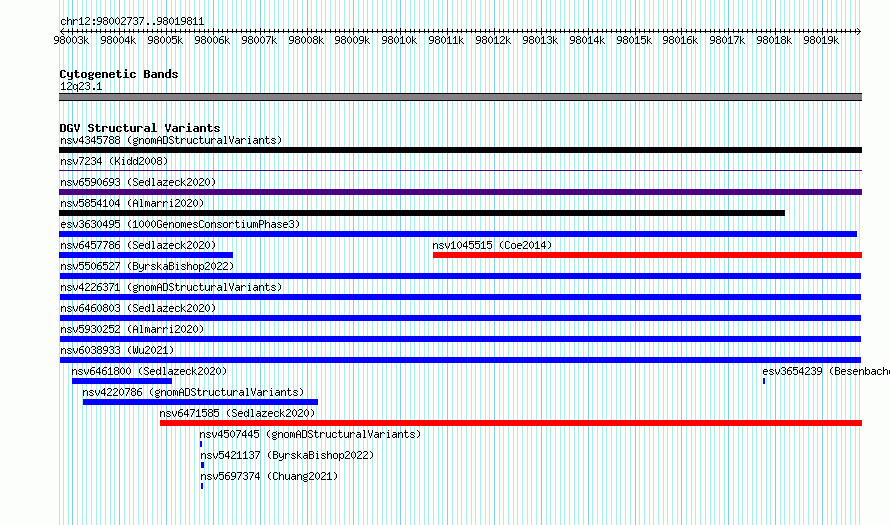This screenshot has height=525, width=890.
Task: Click the blue nsv4226371 variant bar
Action: point(460,297)
